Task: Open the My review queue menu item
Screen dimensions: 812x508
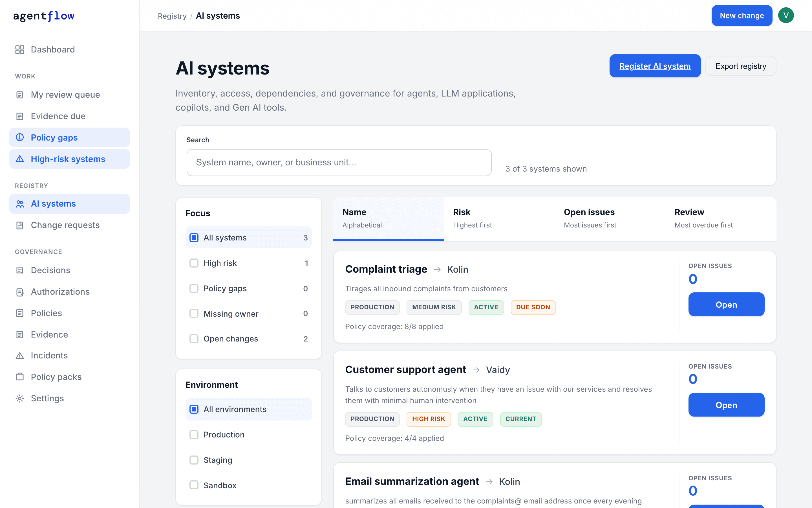Action: (69, 95)
